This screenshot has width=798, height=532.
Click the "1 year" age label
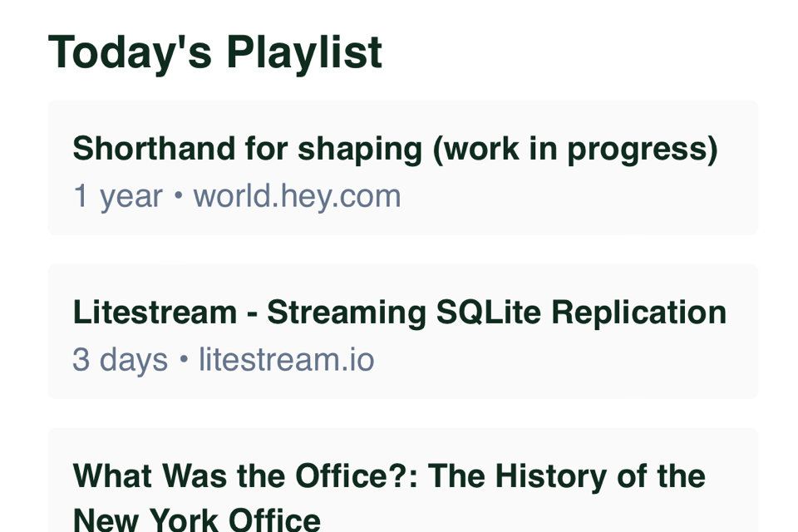coord(117,196)
